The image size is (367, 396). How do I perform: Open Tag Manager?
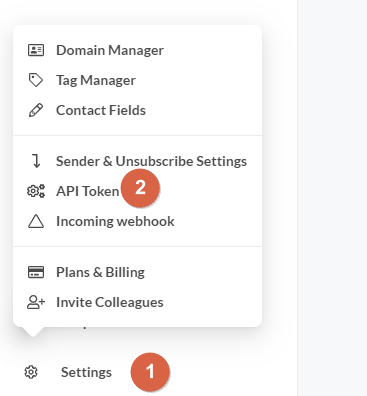point(96,80)
